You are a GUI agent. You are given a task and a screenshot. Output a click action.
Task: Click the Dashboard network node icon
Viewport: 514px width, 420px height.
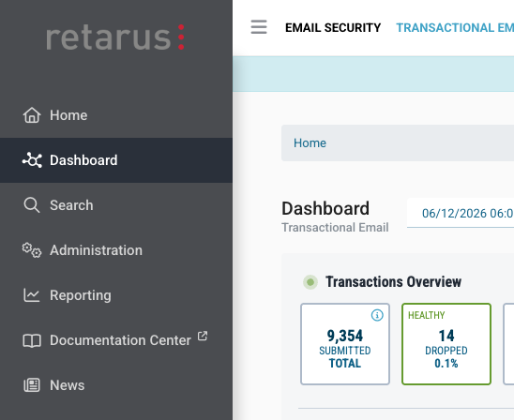tap(32, 160)
